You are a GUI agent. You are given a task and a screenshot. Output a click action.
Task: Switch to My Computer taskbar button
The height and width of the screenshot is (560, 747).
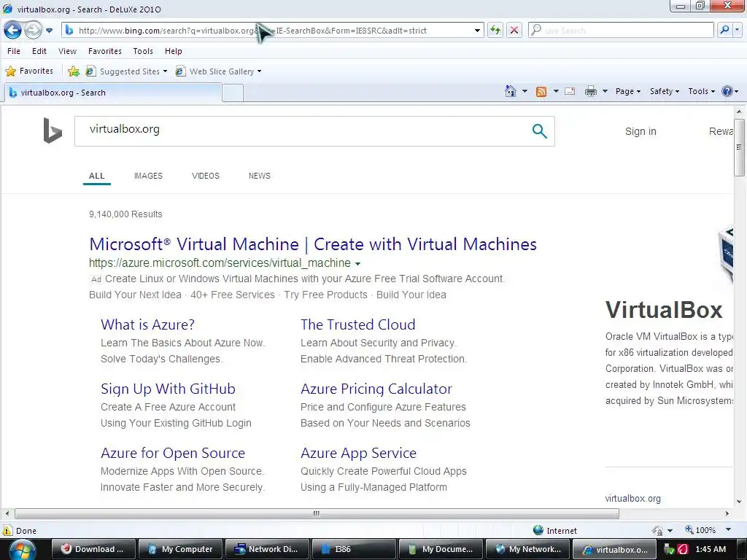point(181,549)
